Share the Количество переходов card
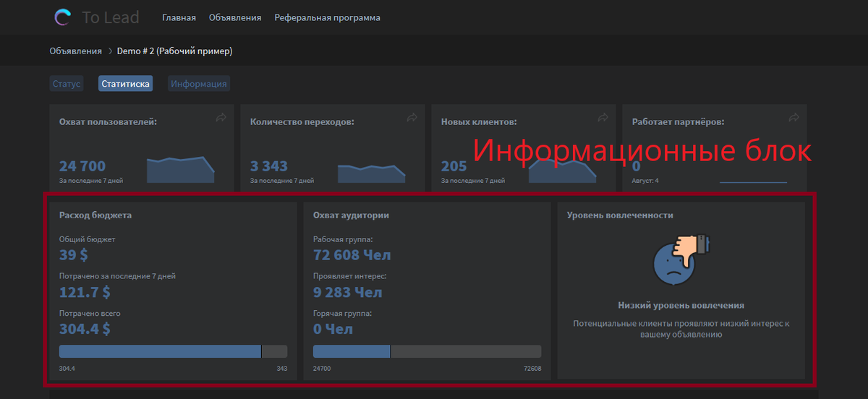The width and height of the screenshot is (868, 399). 412,117
